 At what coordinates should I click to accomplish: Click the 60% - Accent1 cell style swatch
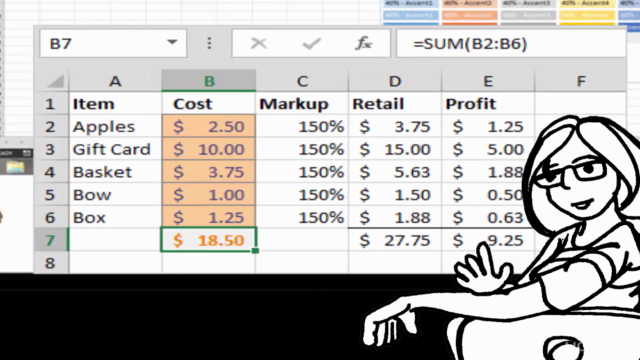coord(410,15)
